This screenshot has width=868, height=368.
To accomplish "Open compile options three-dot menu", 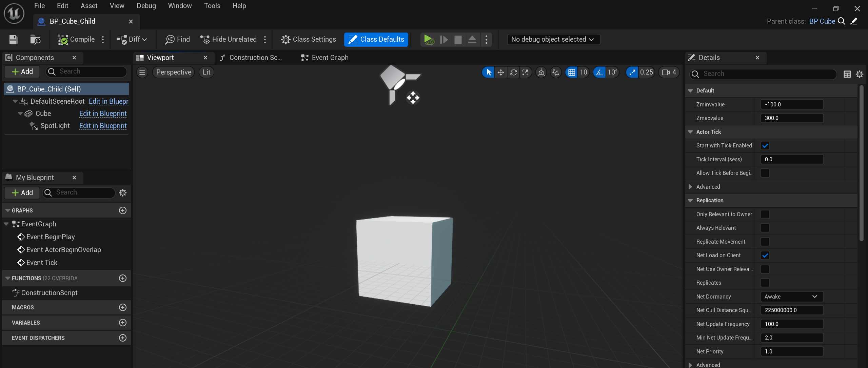I will click(103, 40).
